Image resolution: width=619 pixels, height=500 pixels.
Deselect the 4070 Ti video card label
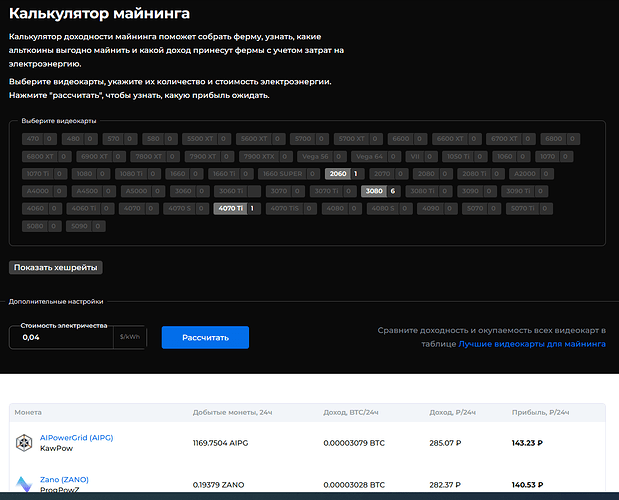pos(229,208)
